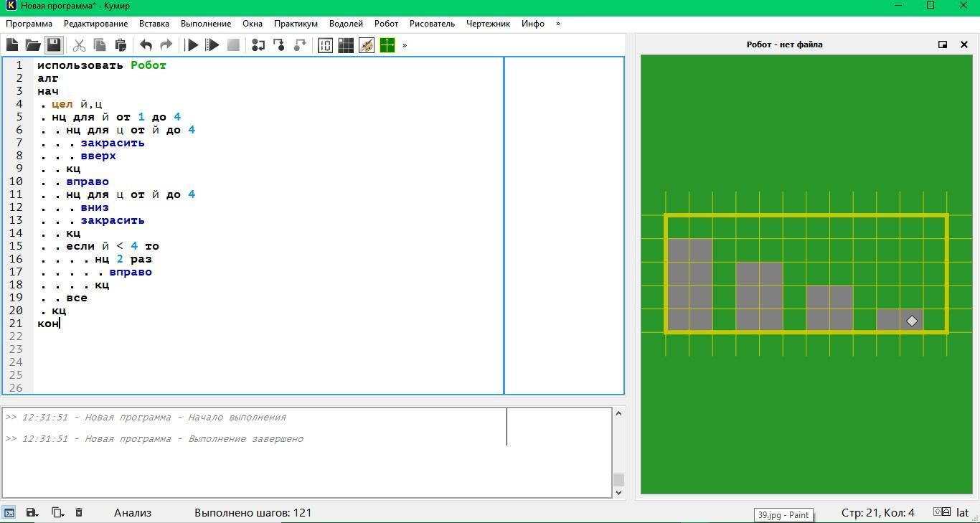Viewport: 980px width, 523px height.
Task: Paste from clipboard via toolbar icon
Action: click(x=121, y=45)
